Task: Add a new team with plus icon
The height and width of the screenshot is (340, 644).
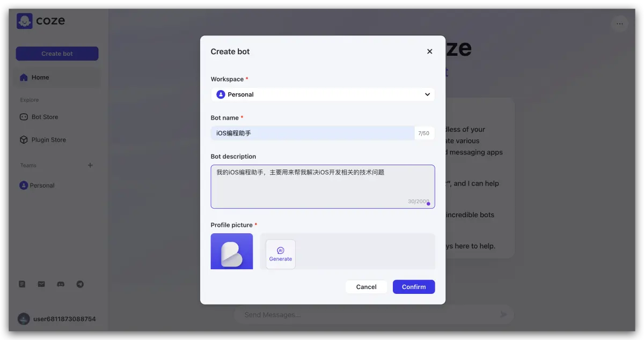Action: coord(90,165)
